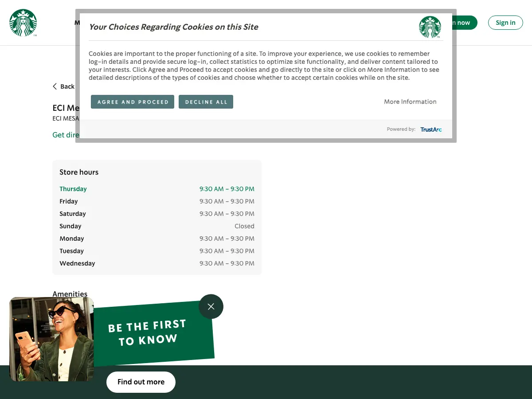
Task: Select the Sunday row label
Action: click(x=70, y=226)
